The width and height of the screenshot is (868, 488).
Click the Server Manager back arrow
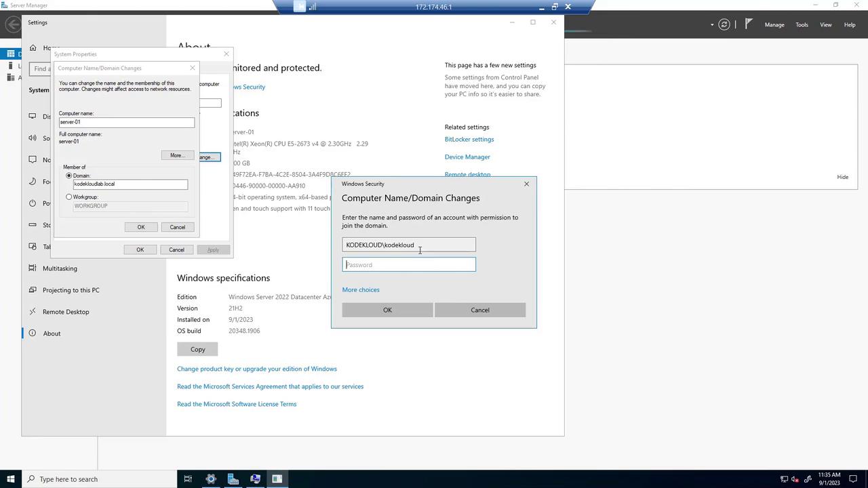(12, 24)
